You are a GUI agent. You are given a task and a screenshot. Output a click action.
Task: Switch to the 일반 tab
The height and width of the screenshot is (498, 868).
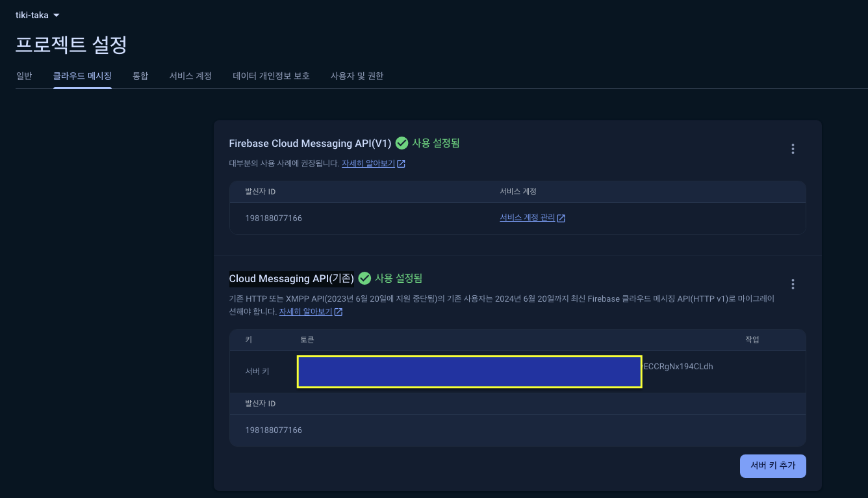[x=24, y=76]
